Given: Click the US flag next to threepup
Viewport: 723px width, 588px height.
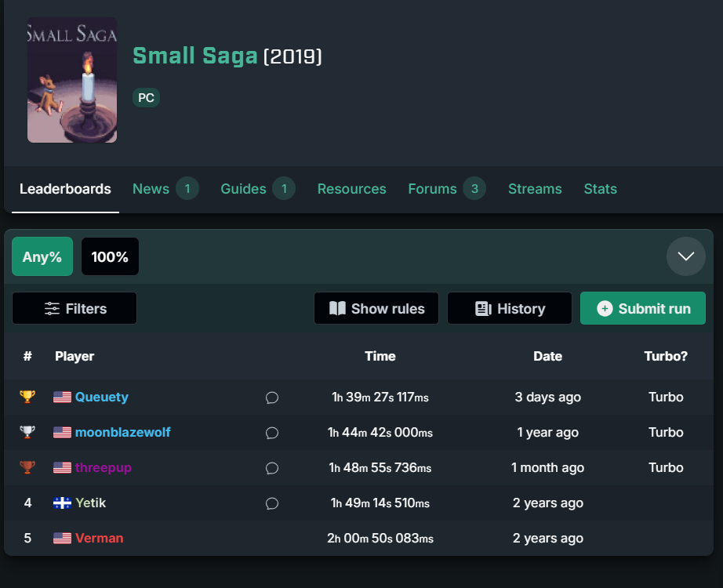Looking at the screenshot, I should click(62, 467).
